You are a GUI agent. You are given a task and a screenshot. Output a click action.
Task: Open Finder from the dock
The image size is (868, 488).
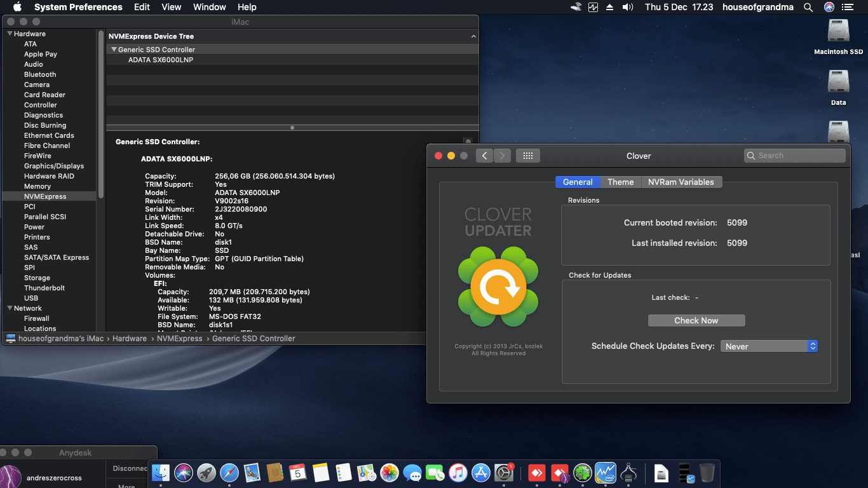click(161, 473)
